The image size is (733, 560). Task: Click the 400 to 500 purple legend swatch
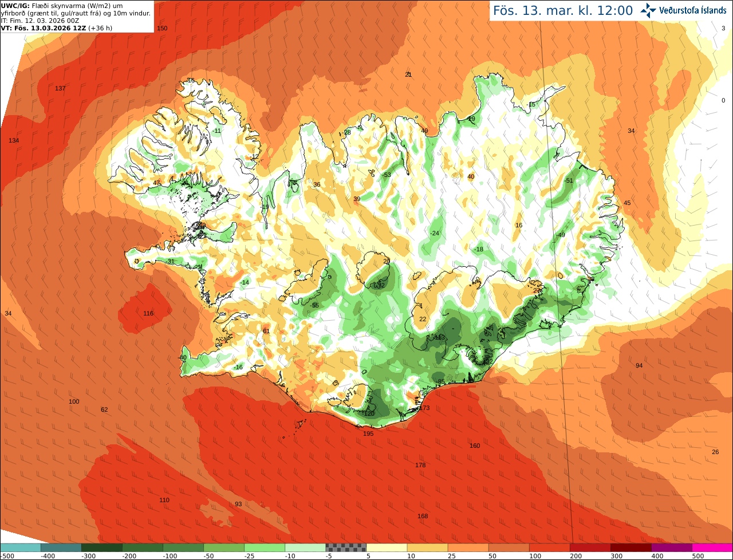point(671,547)
